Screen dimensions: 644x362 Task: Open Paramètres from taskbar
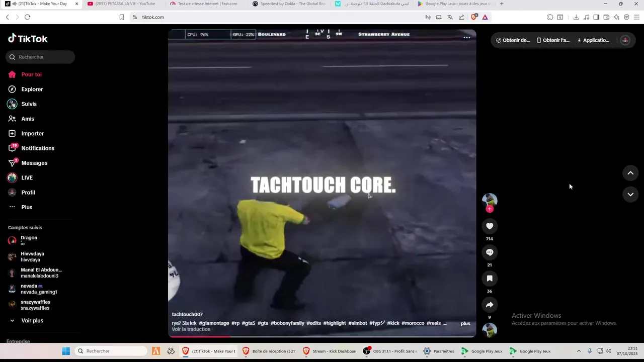(x=439, y=351)
